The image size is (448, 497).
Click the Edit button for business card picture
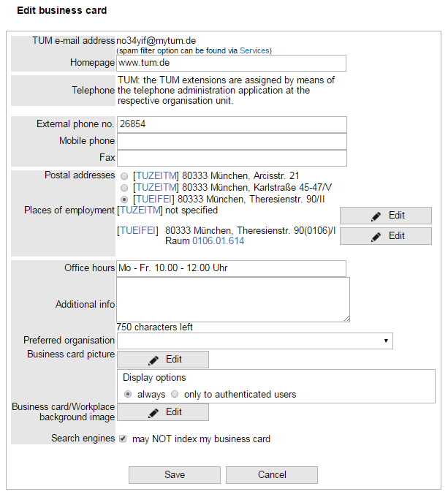coord(163,360)
